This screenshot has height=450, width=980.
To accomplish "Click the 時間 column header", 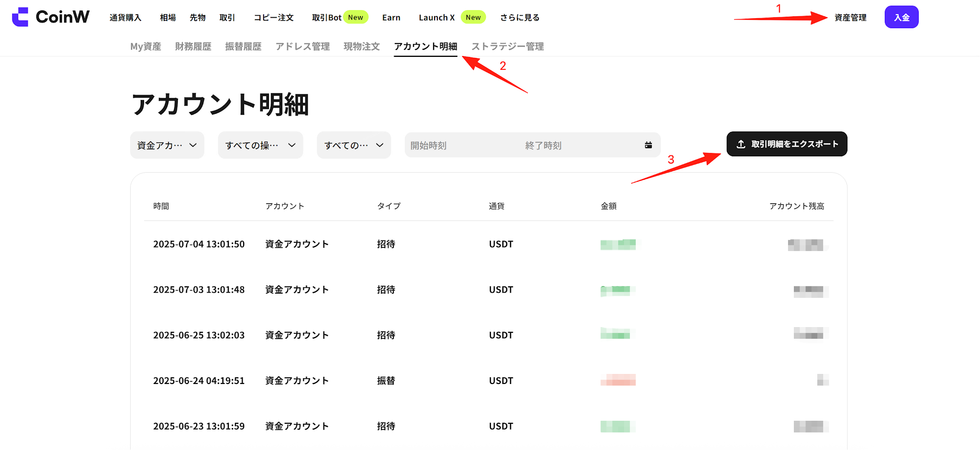I will pos(161,206).
